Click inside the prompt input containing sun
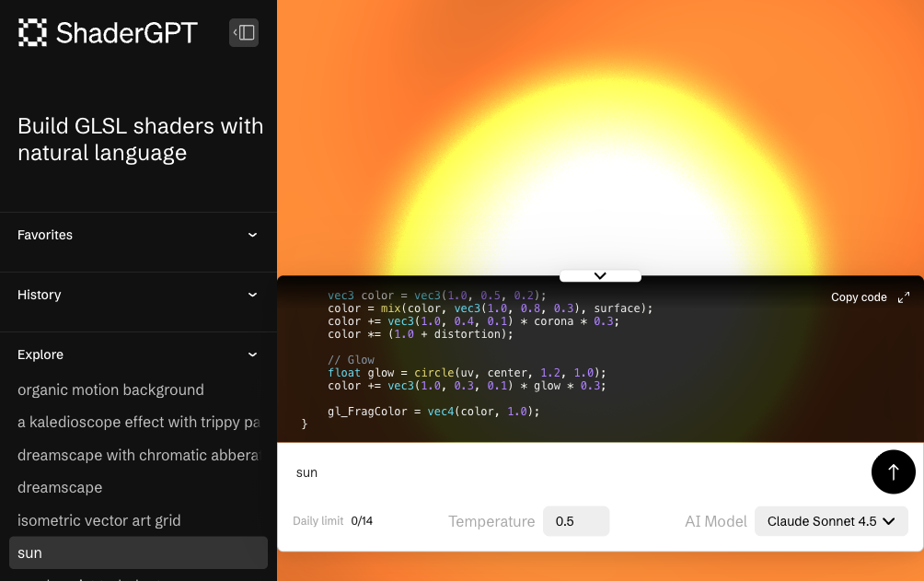Image resolution: width=924 pixels, height=581 pixels. click(x=552, y=471)
